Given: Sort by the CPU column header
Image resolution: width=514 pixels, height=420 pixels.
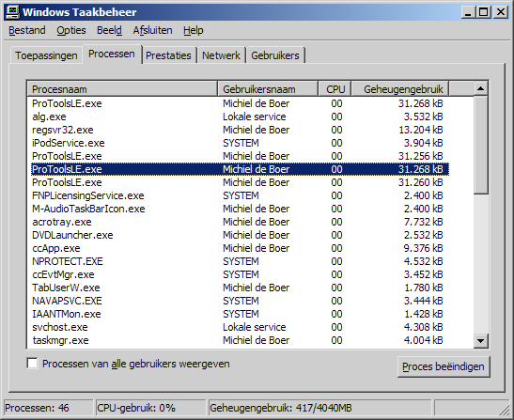Looking at the screenshot, I should (x=335, y=89).
